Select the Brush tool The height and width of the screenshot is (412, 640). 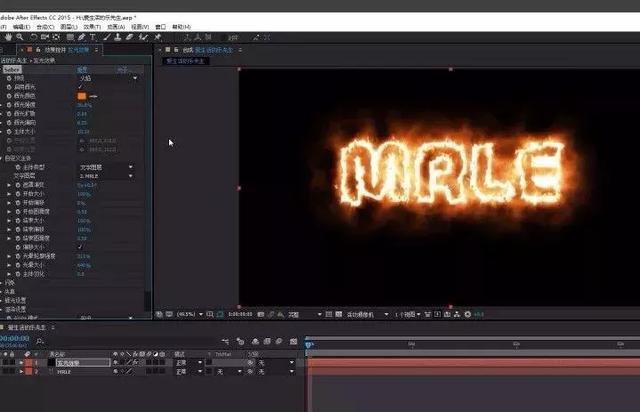click(107, 37)
